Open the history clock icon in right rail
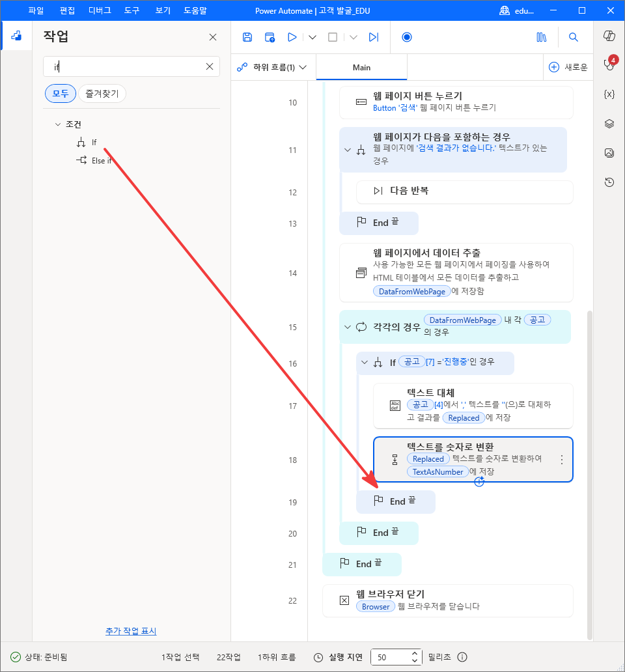625x672 pixels. [x=609, y=182]
